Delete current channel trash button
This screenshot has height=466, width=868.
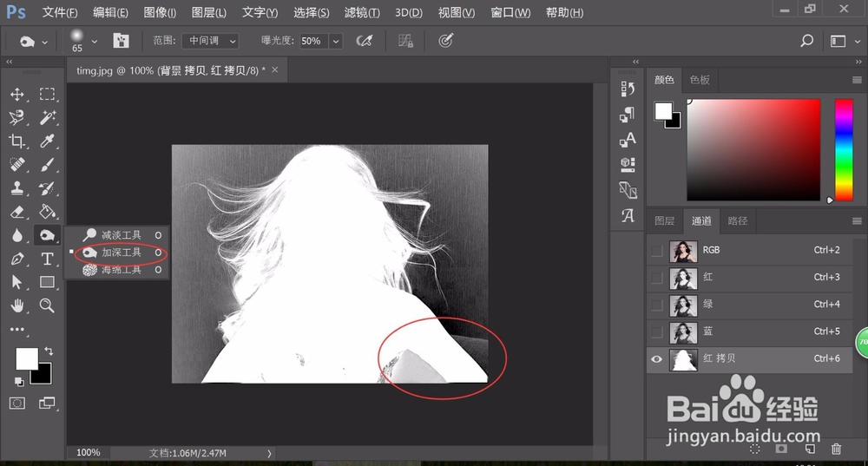pyautogui.click(x=837, y=449)
